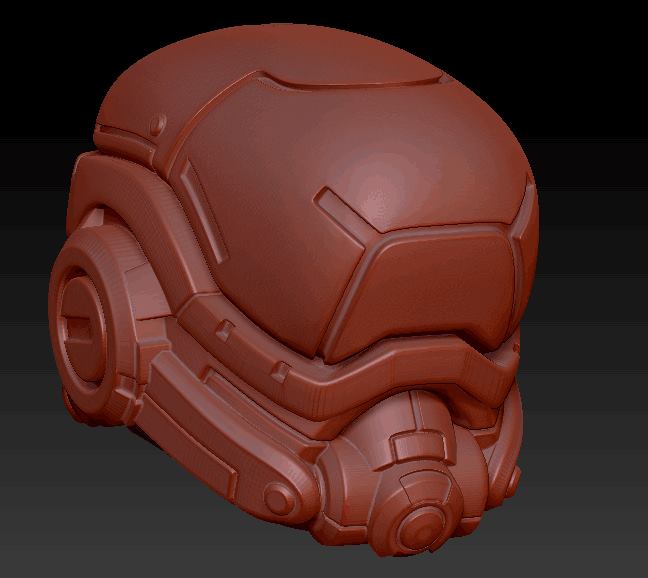This screenshot has height=578, width=648.
Task: Click the brow ridge beneath the visor panel
Action: (x=400, y=378)
